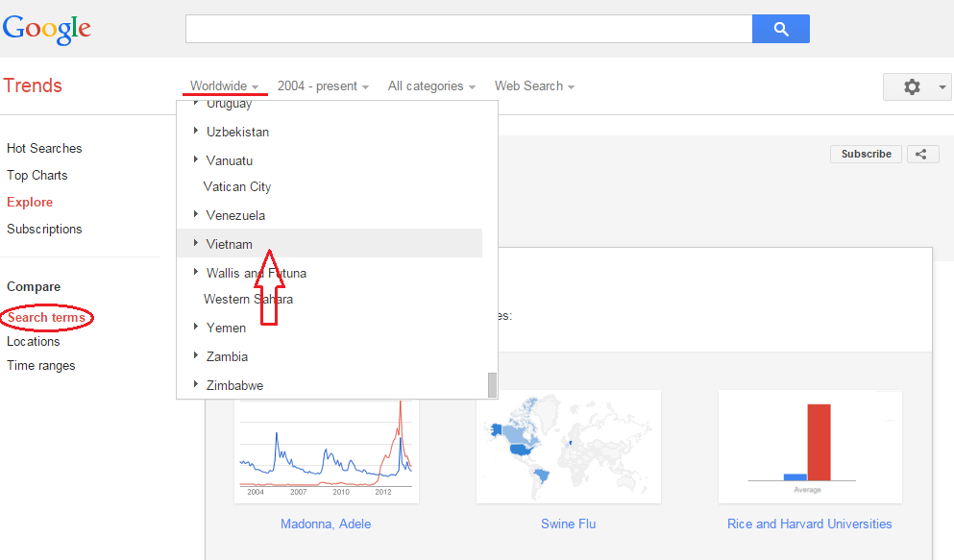
Task: Open the Web Search type dropdown
Action: click(x=534, y=86)
